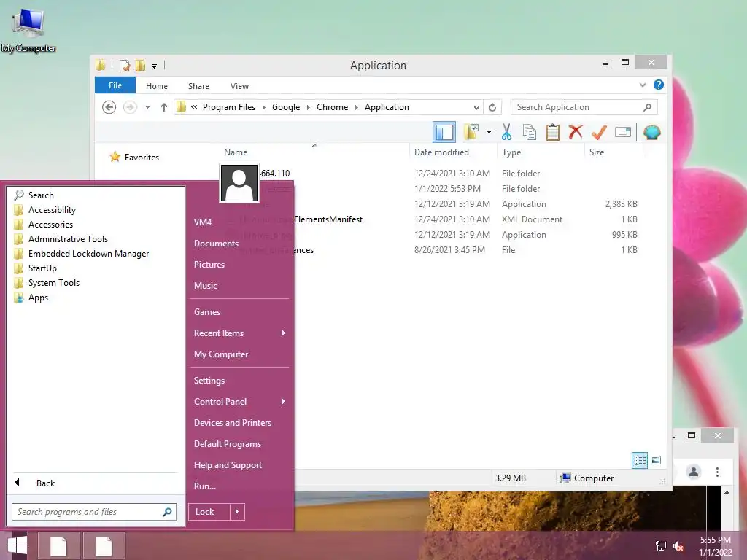
Task: Open the recent locations dropdown arrow
Action: 147,107
